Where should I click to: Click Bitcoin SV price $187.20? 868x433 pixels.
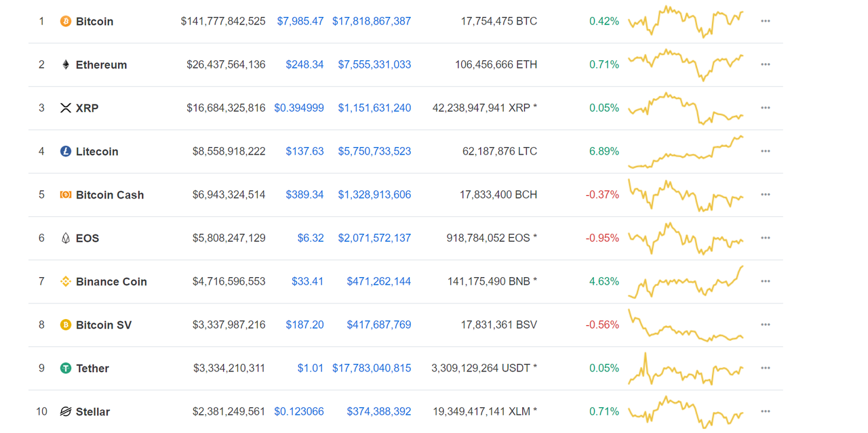point(304,325)
